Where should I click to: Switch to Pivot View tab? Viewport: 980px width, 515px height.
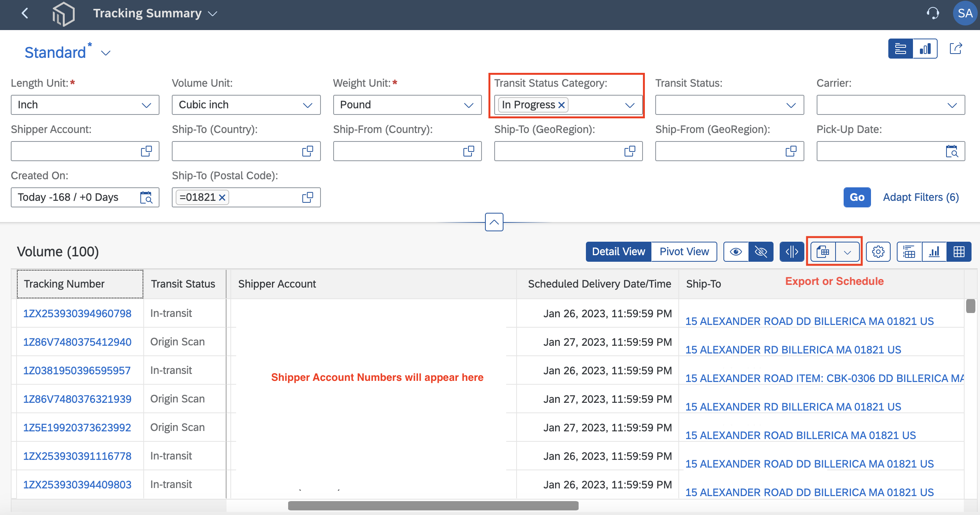pos(684,252)
